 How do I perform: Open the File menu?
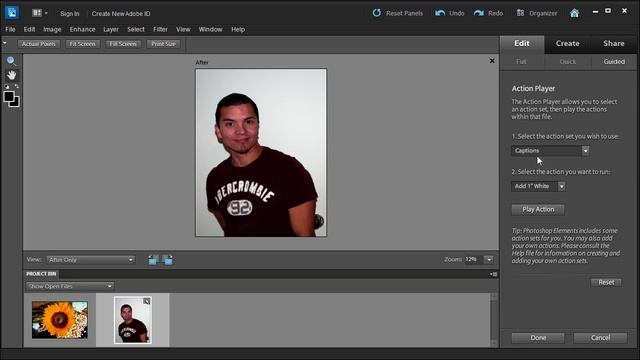10,29
